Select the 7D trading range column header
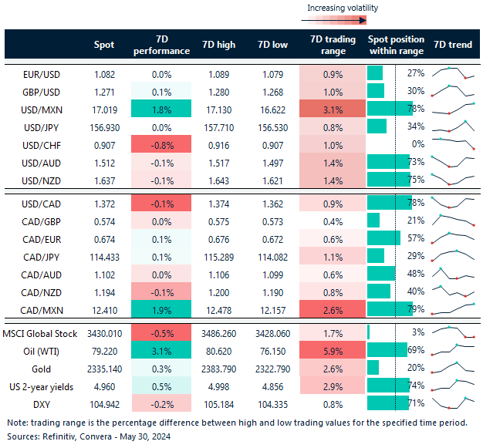 [332, 45]
